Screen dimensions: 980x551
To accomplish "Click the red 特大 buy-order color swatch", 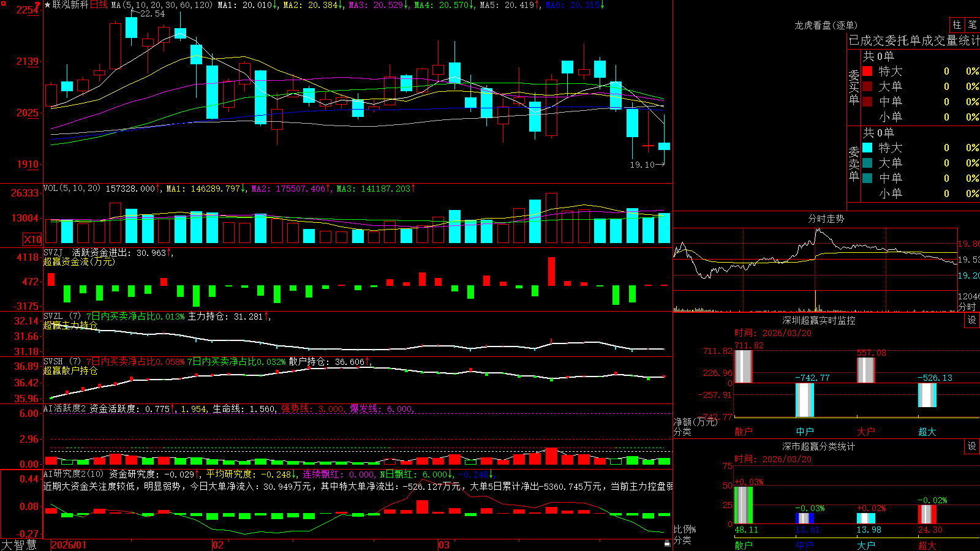I will tap(867, 71).
